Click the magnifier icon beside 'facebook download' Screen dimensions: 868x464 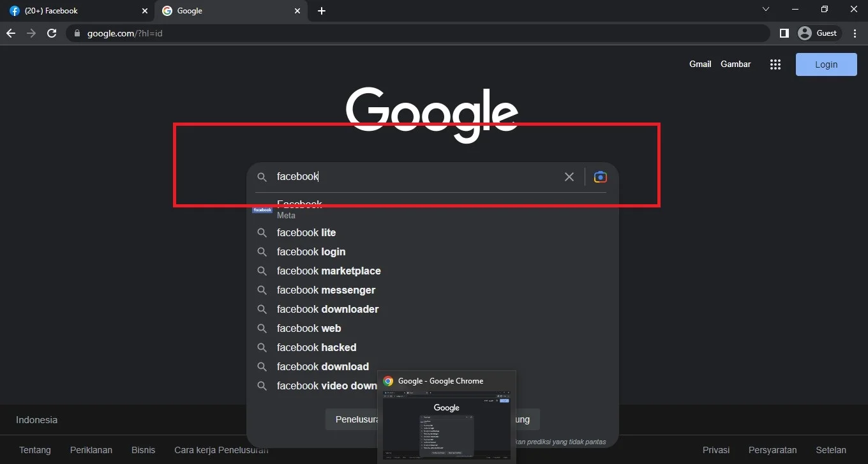262,367
